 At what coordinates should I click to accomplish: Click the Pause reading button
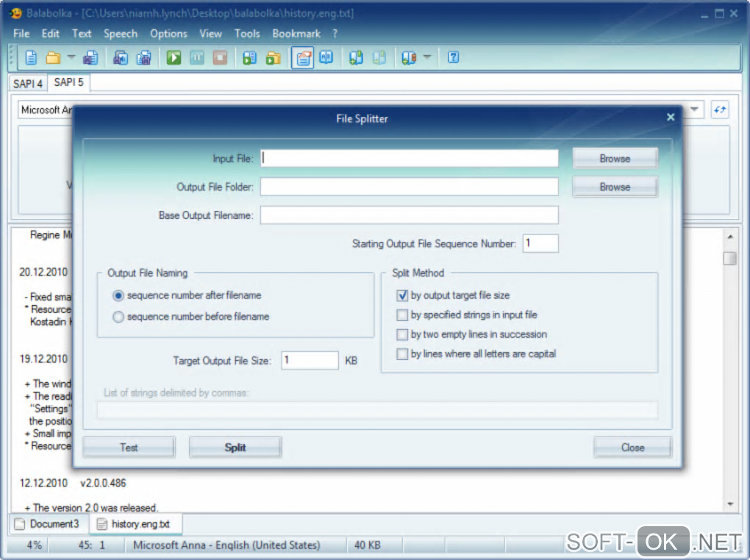(x=197, y=58)
